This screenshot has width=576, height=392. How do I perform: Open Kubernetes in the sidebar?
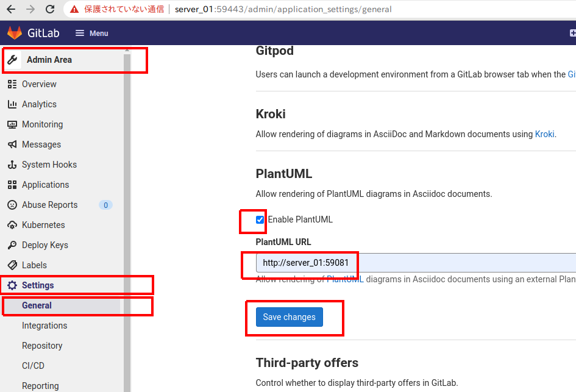[43, 225]
